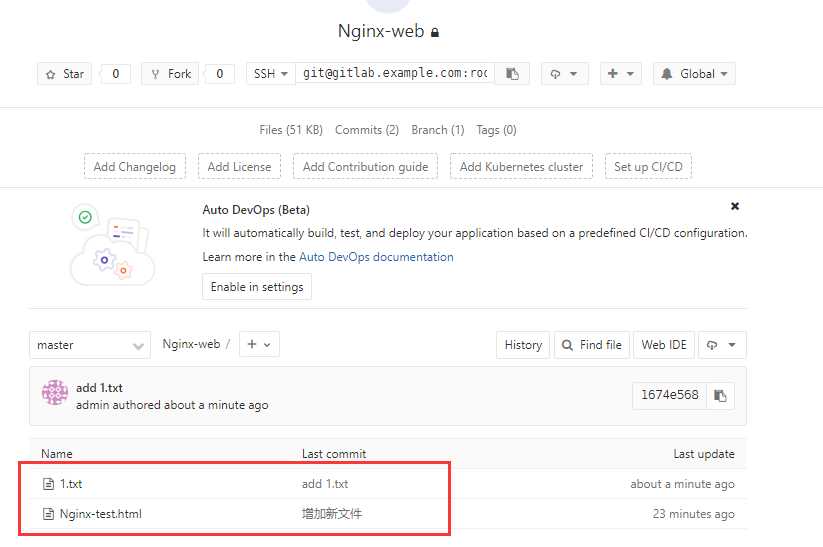Click Set up CI/CD button

(648, 166)
